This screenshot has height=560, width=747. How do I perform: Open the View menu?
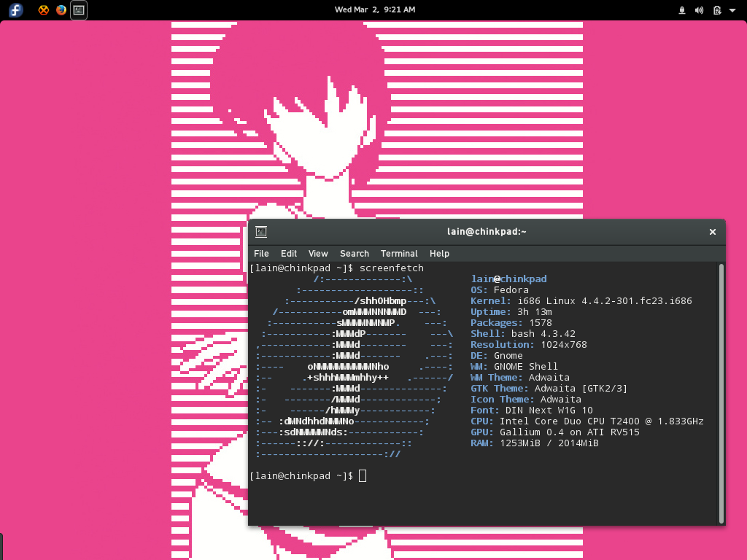[x=318, y=254]
